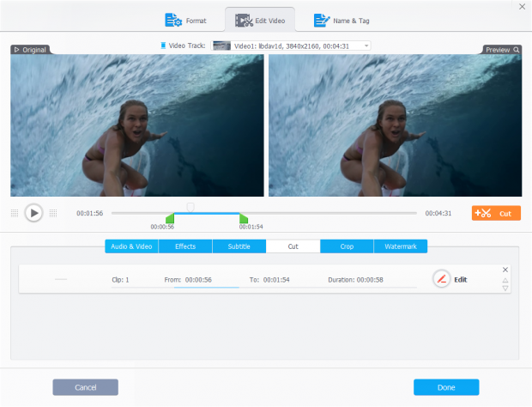This screenshot has height=407, width=532.
Task: Play the video
Action: [x=34, y=213]
